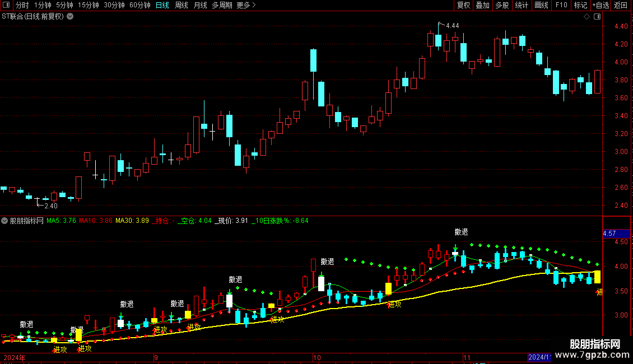The width and height of the screenshot is (633, 364).
Task: Click the panel layout icon at top-left
Action: coord(6,5)
